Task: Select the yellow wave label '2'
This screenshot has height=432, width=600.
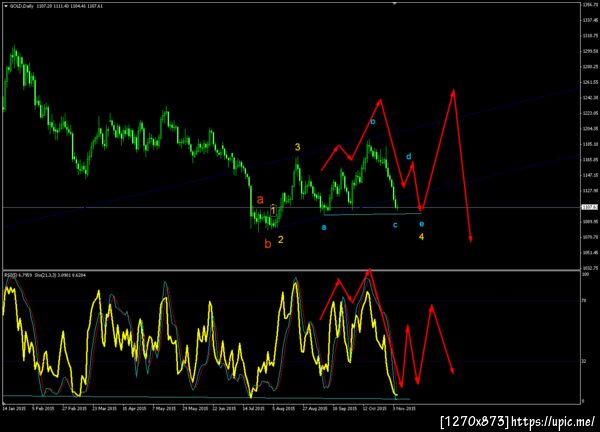Action: pos(280,240)
